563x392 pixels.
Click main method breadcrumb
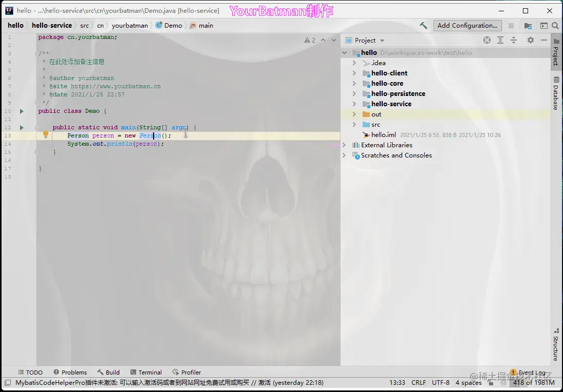pos(201,26)
